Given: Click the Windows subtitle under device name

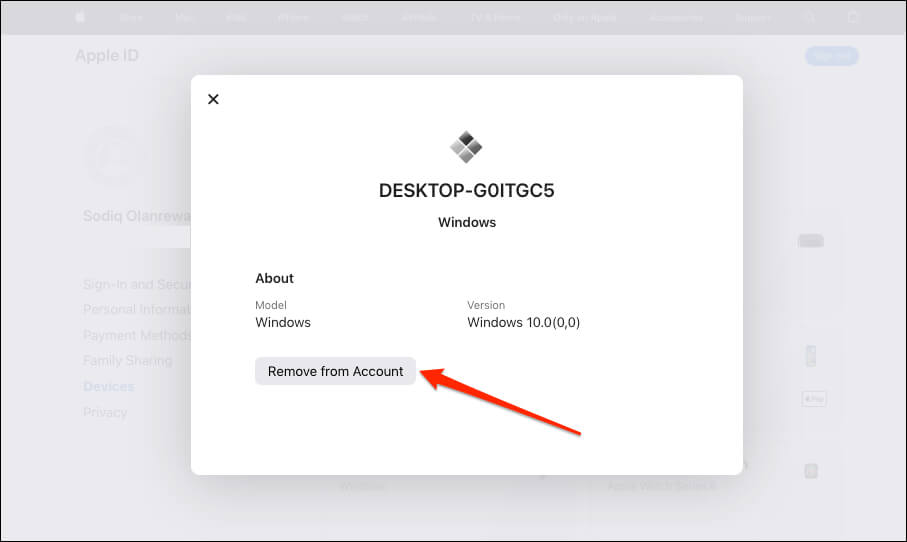Looking at the screenshot, I should [467, 222].
